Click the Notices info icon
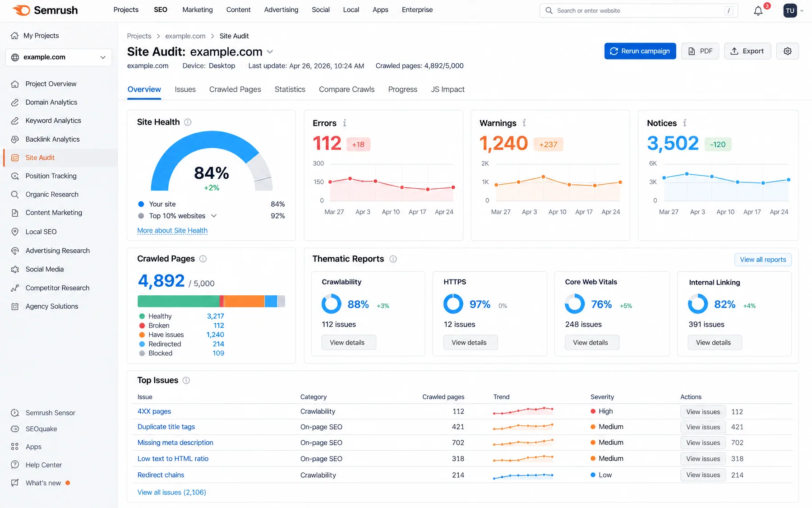 (685, 123)
